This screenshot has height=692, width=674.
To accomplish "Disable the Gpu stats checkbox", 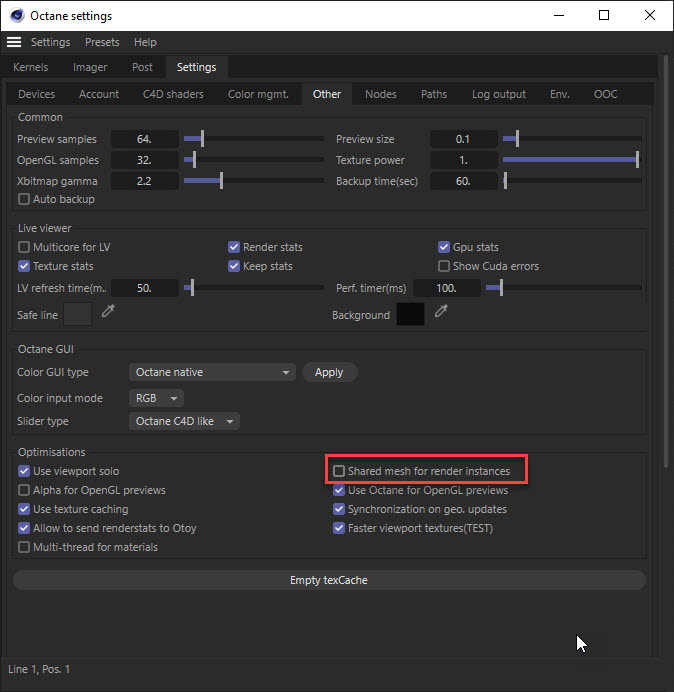I will [x=444, y=247].
